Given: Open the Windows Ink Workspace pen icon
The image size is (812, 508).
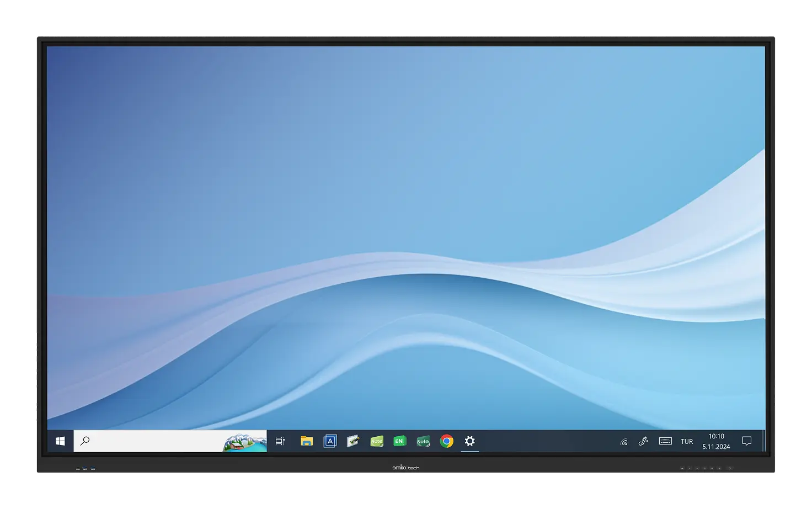Looking at the screenshot, I should (643, 442).
